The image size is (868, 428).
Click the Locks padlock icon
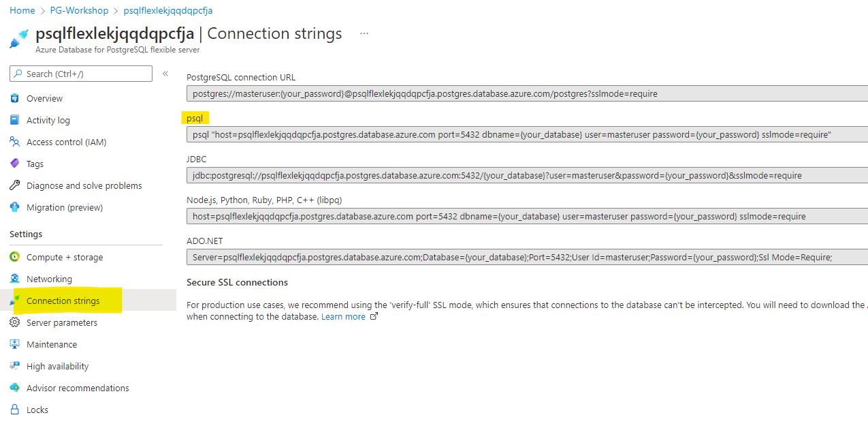[14, 410]
